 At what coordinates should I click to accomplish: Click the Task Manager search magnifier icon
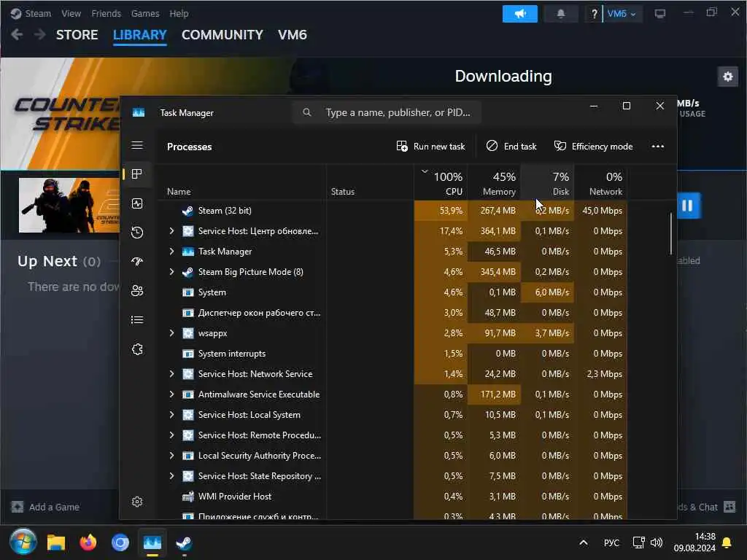(307, 112)
